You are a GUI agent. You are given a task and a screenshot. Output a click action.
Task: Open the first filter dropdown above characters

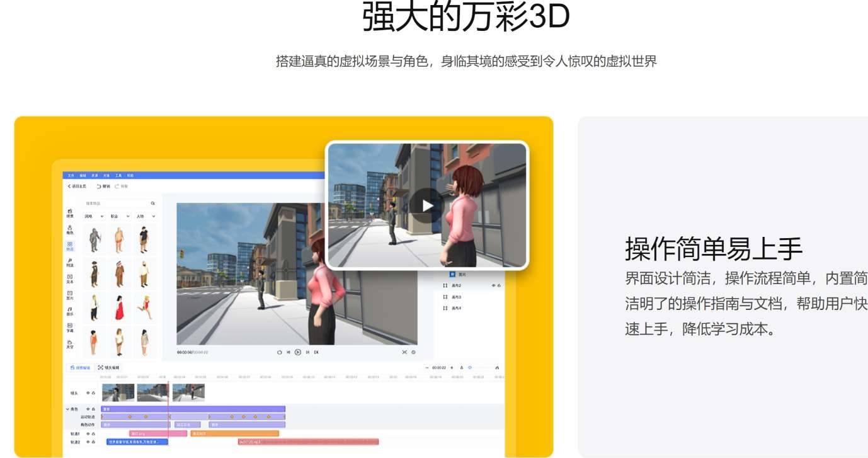point(94,216)
